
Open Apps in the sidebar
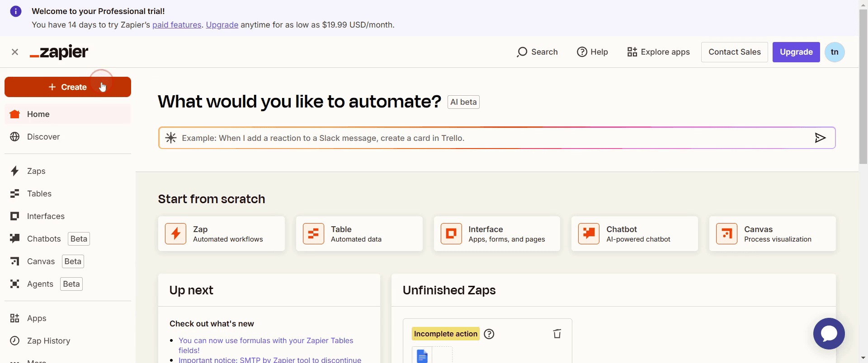point(68,318)
